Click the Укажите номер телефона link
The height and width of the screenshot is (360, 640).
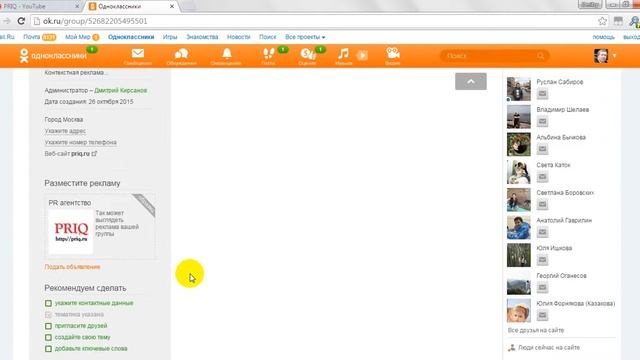coord(80,142)
